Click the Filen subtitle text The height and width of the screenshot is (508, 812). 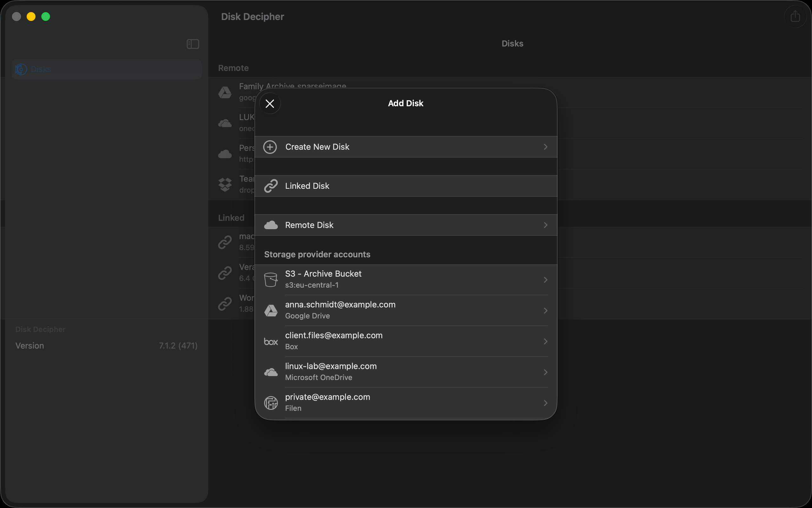coord(293,408)
